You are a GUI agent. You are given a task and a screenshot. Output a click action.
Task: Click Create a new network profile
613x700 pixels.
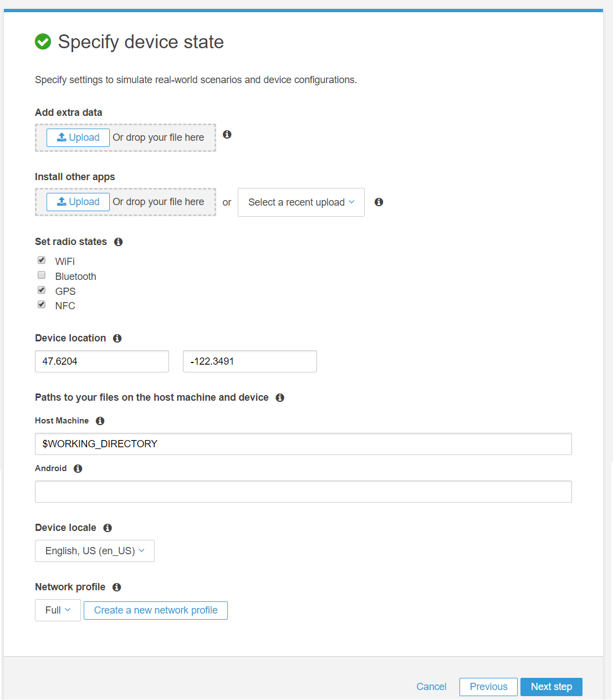(x=155, y=610)
